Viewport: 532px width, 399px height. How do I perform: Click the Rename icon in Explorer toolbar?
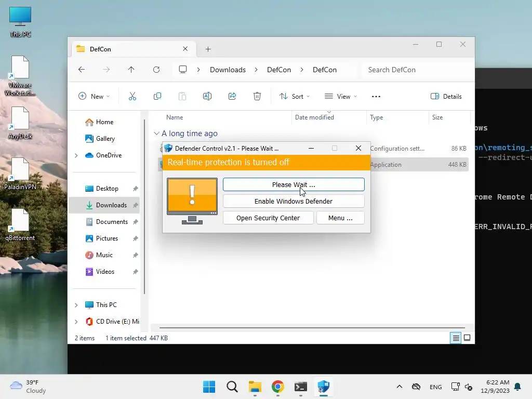click(x=207, y=96)
